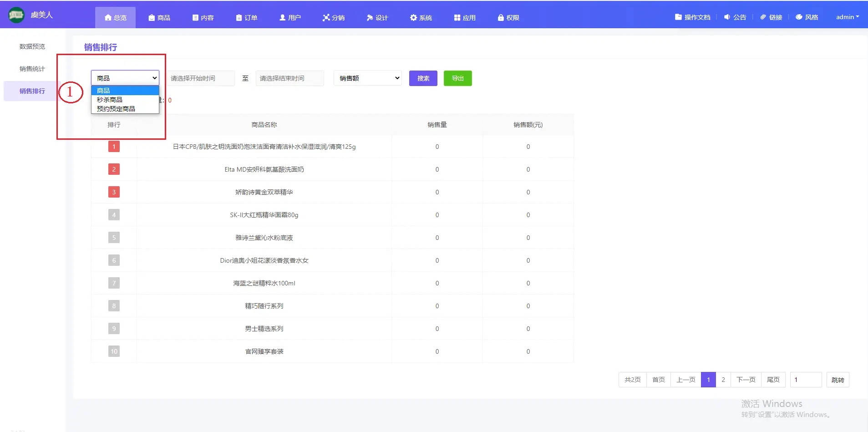Click the 商品 shopping bag icon in navbar
The height and width of the screenshot is (432, 868).
[x=152, y=18]
